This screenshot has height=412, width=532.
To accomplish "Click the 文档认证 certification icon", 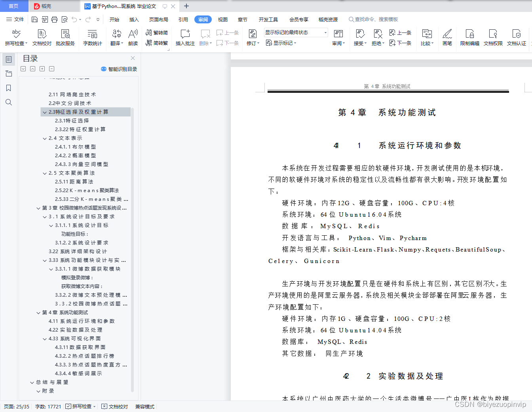I will (517, 37).
